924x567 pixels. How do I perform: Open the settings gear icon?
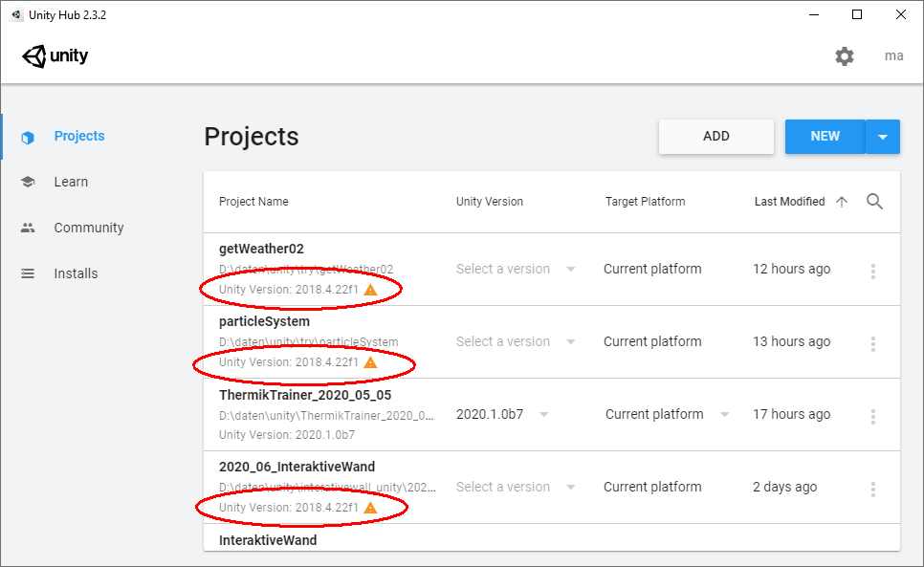point(845,56)
